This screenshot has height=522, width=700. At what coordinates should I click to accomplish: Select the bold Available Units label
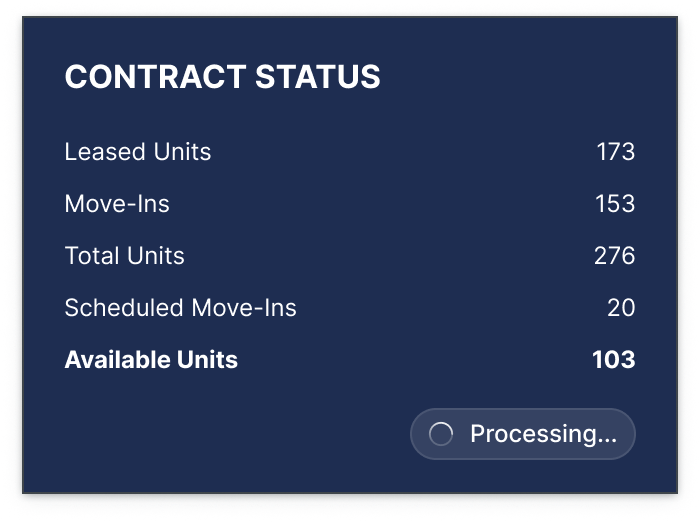(151, 360)
